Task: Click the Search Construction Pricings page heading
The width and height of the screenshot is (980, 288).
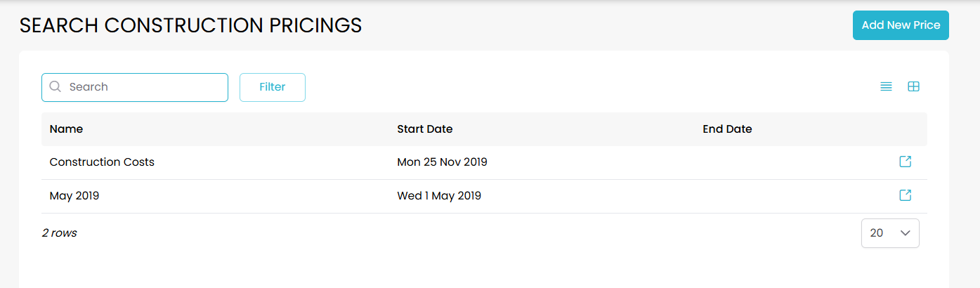Action: 190,26
